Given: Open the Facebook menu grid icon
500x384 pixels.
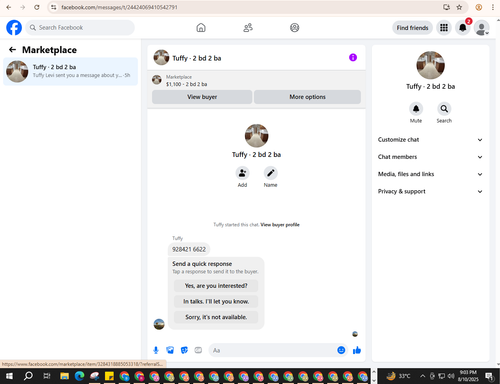Looking at the screenshot, I should coord(444,28).
